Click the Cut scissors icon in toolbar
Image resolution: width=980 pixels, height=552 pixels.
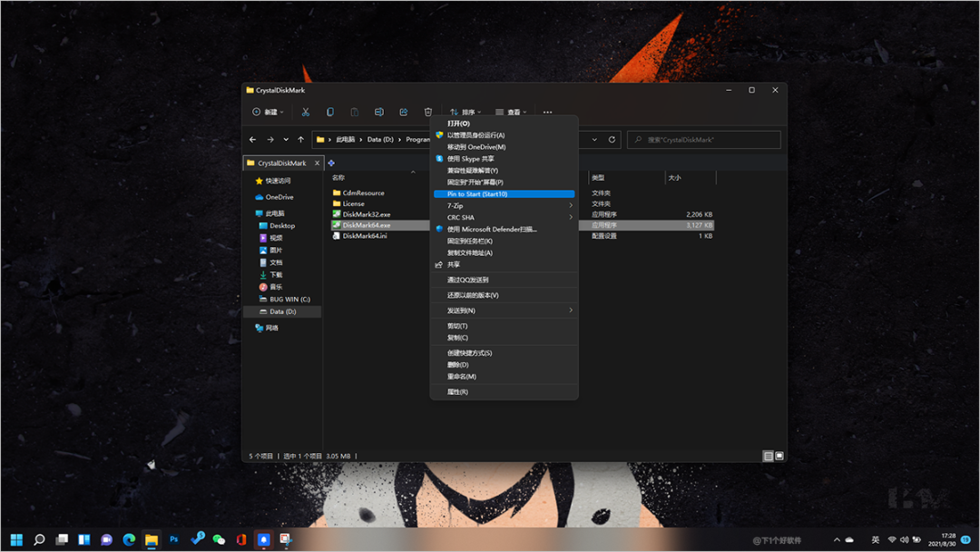point(306,113)
